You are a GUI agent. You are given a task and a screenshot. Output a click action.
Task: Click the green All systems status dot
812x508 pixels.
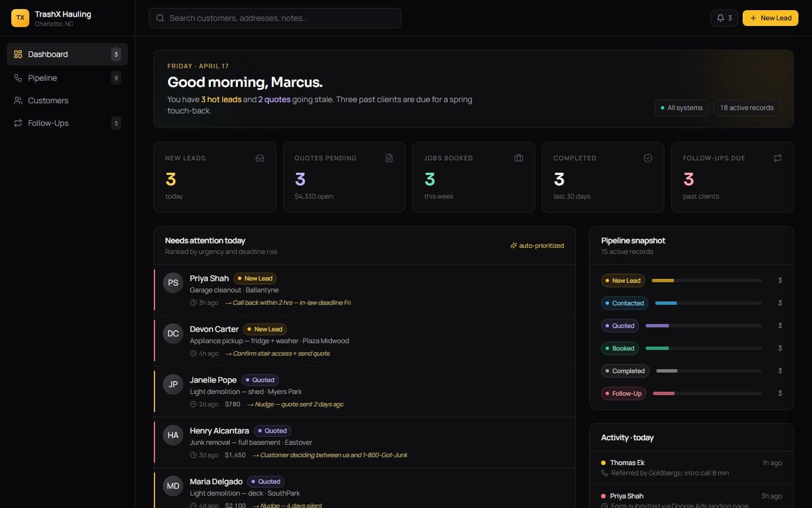point(663,108)
